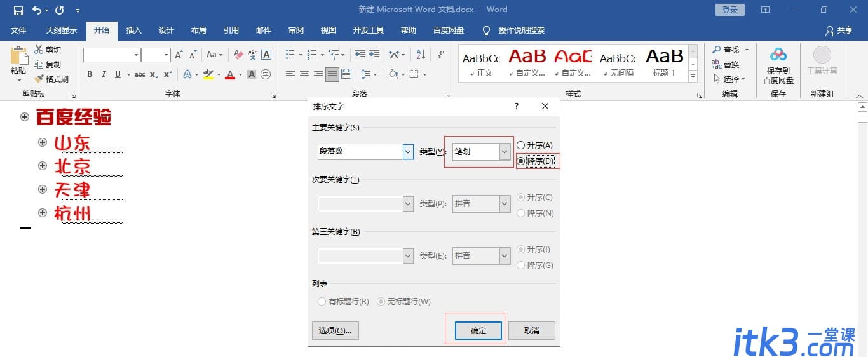Align text to the left

(x=290, y=74)
